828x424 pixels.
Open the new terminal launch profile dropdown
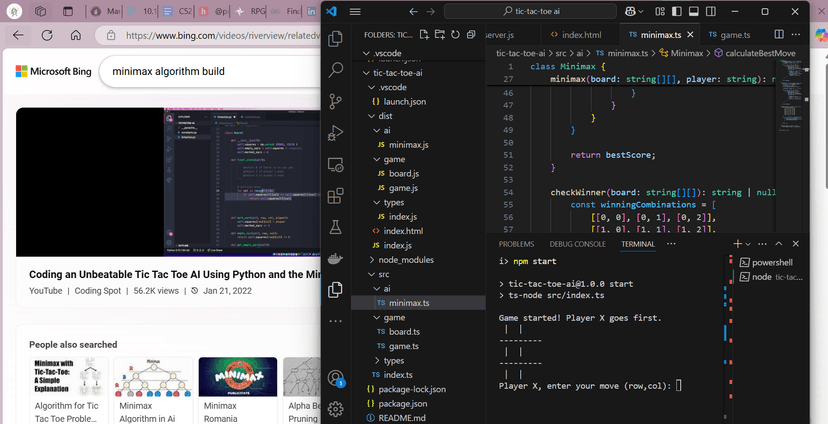748,243
